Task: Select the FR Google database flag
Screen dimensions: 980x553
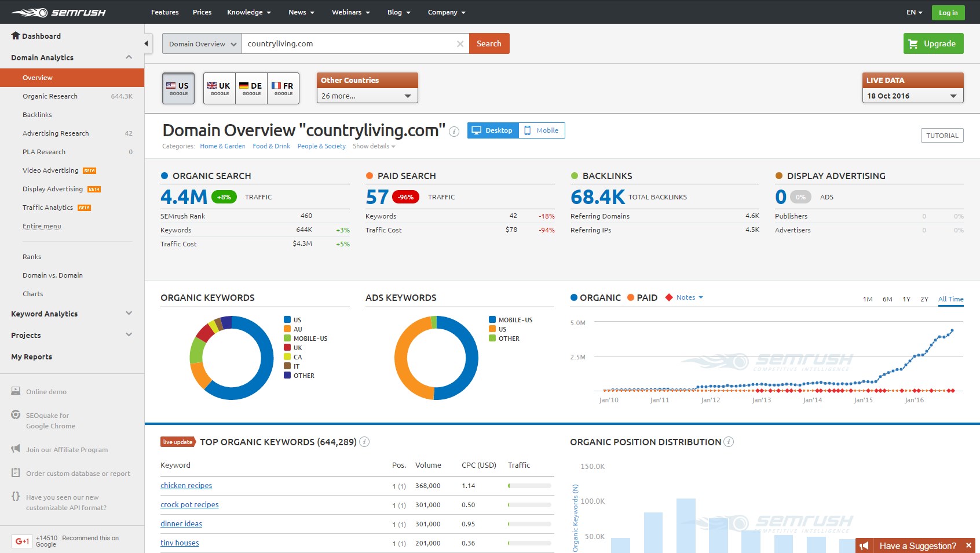Action: (x=283, y=88)
